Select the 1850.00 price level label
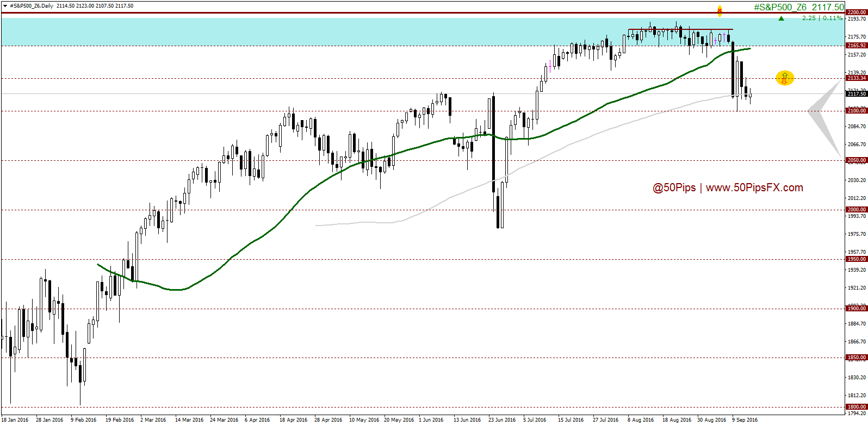The width and height of the screenshot is (868, 426). [x=856, y=358]
